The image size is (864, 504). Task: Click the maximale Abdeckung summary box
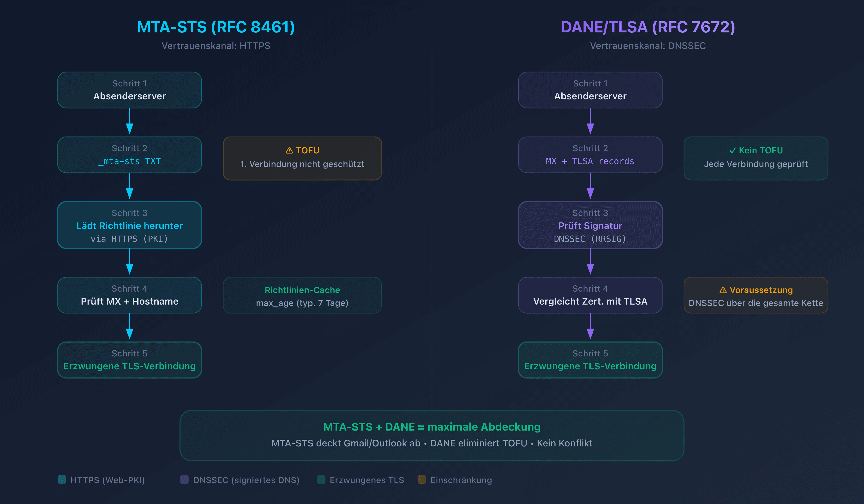click(x=432, y=435)
